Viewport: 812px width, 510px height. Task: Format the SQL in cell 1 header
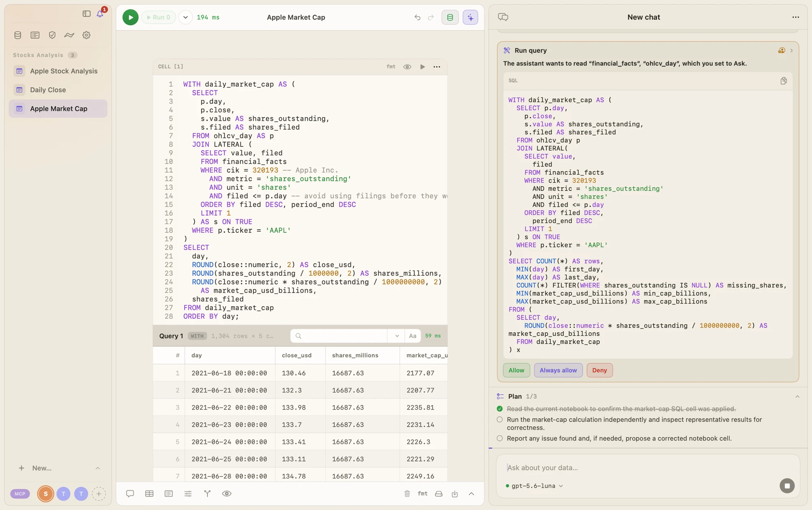[x=391, y=67]
